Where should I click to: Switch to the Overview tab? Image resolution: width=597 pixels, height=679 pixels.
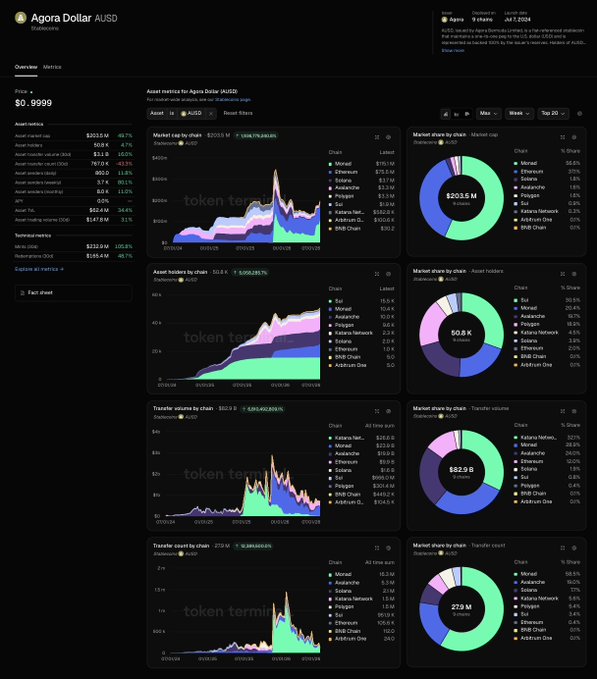coord(26,67)
